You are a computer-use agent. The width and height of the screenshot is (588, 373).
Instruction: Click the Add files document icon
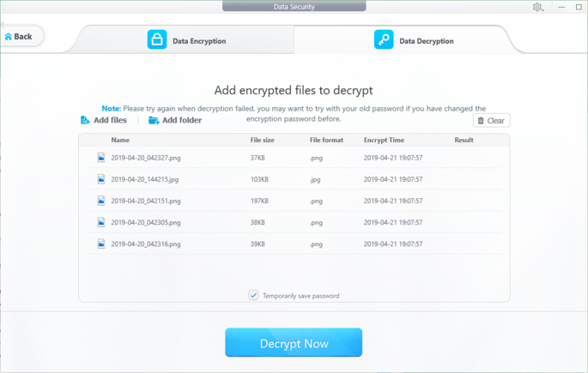click(85, 120)
